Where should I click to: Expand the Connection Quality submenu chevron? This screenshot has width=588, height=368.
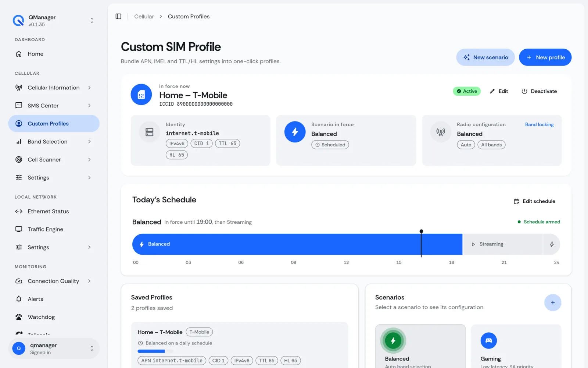89,281
